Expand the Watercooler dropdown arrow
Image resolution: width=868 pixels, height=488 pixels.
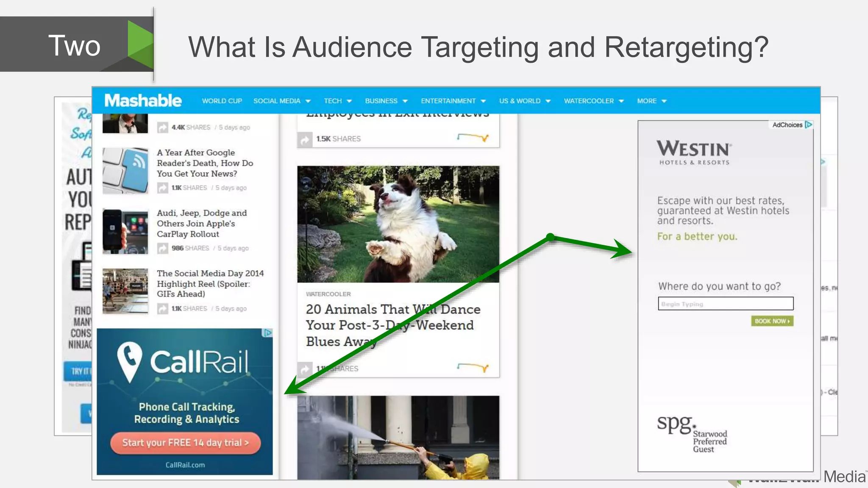(621, 101)
